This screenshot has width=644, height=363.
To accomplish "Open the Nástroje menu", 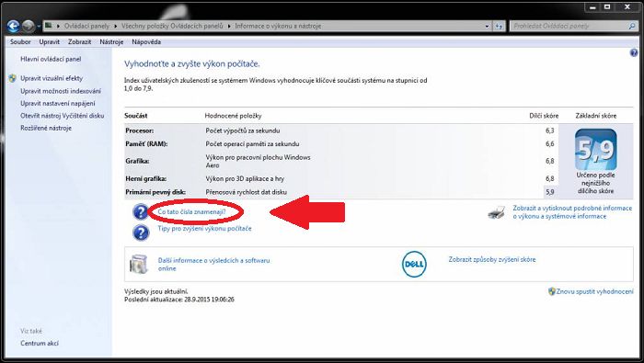I will (111, 42).
